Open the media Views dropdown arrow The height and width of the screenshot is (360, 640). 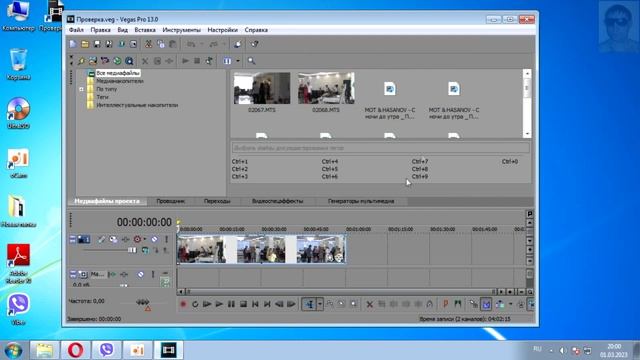238,61
